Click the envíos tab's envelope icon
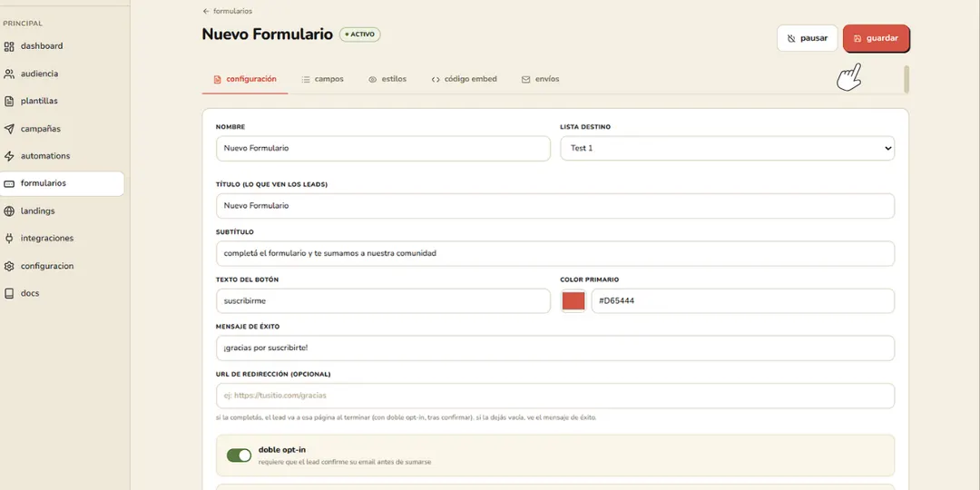This screenshot has height=490, width=980. [525, 79]
